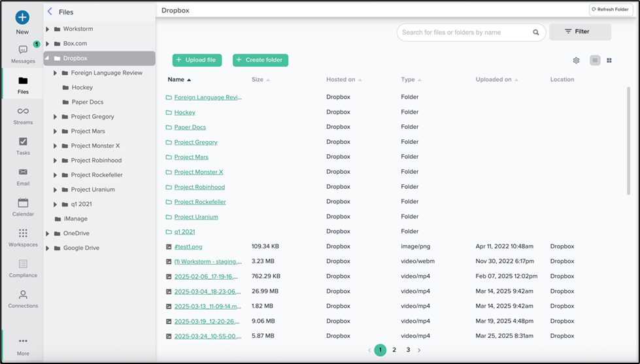Open the Compliance section
The width and height of the screenshot is (640, 364).
(x=23, y=269)
